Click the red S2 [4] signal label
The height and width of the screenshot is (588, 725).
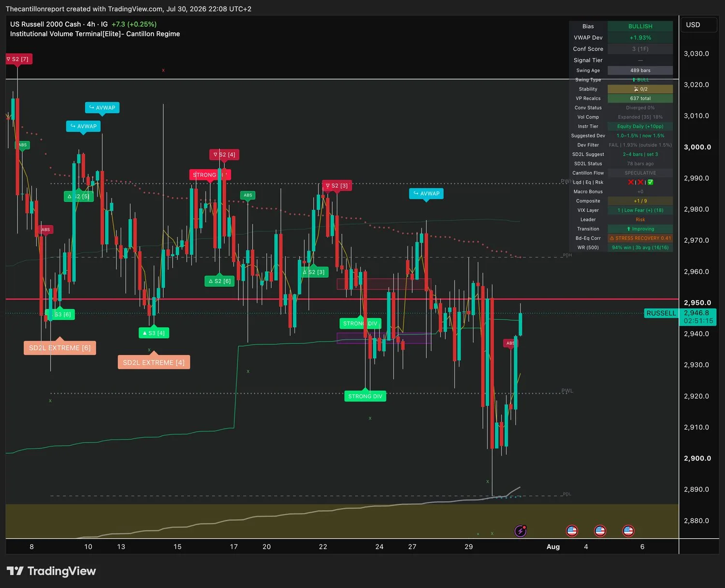pyautogui.click(x=224, y=155)
